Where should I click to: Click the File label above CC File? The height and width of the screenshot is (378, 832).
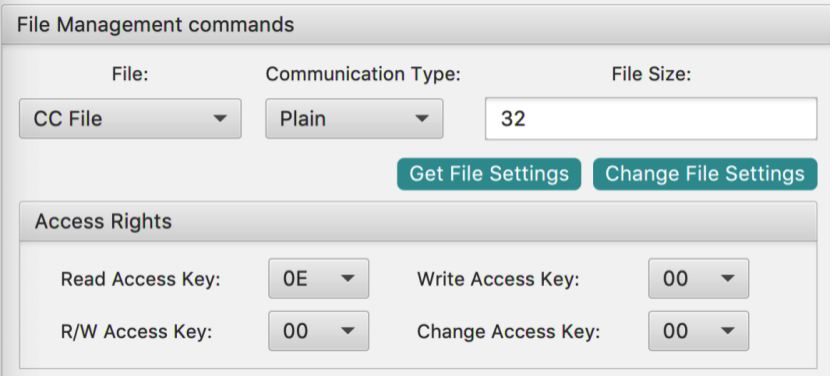pyautogui.click(x=130, y=74)
